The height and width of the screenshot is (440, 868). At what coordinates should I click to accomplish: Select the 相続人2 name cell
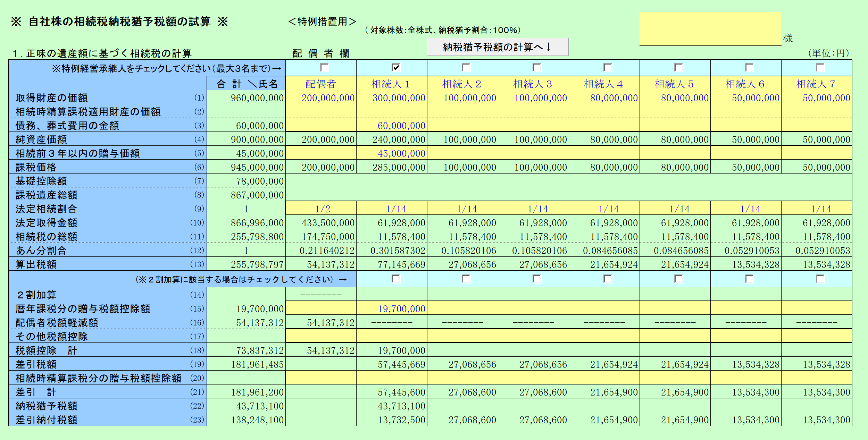[462, 84]
